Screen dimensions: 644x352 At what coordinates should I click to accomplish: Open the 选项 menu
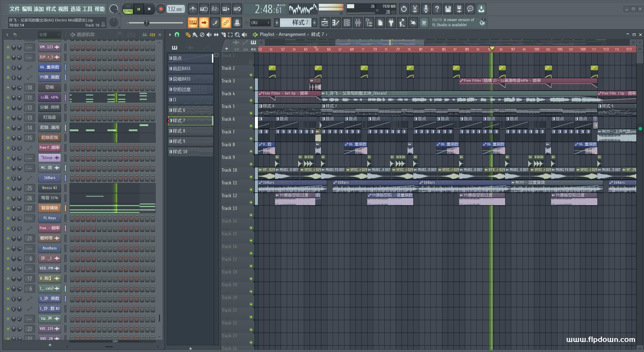[75, 9]
